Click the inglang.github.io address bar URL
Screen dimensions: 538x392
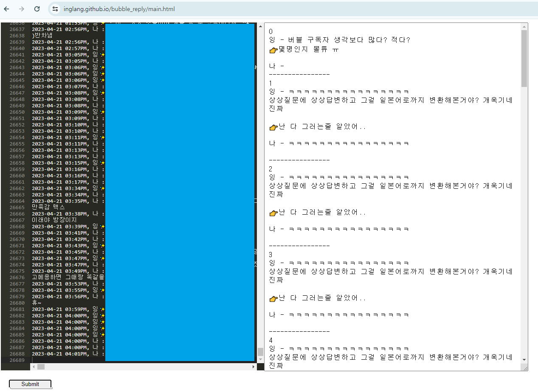[119, 9]
